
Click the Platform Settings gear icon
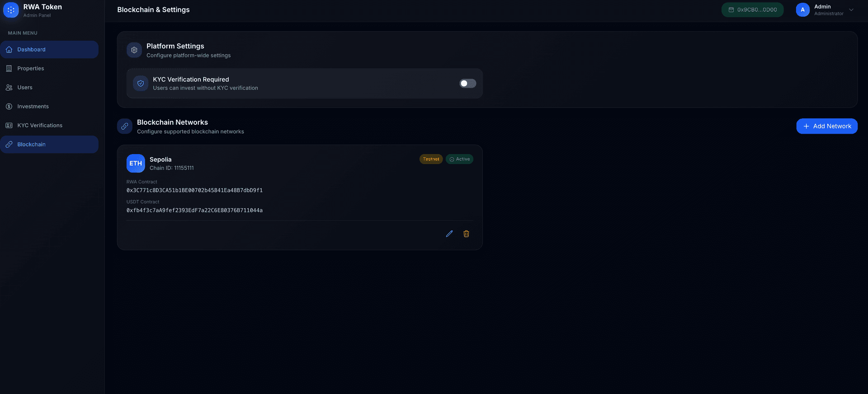134,50
